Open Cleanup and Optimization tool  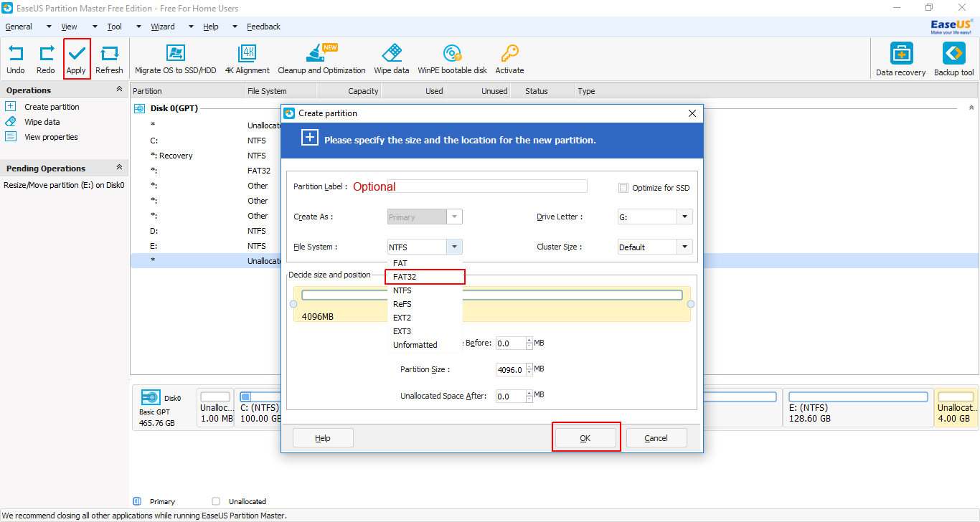pos(321,60)
